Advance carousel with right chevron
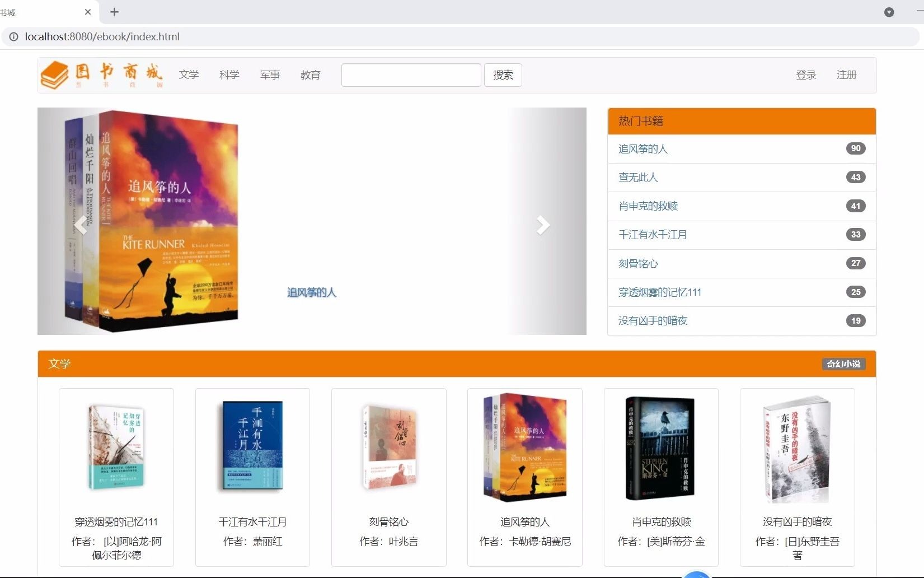924x578 pixels. pyautogui.click(x=543, y=225)
